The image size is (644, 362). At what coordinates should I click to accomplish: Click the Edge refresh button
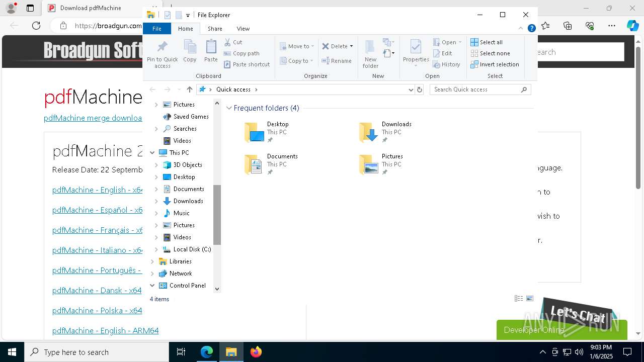coord(36,26)
